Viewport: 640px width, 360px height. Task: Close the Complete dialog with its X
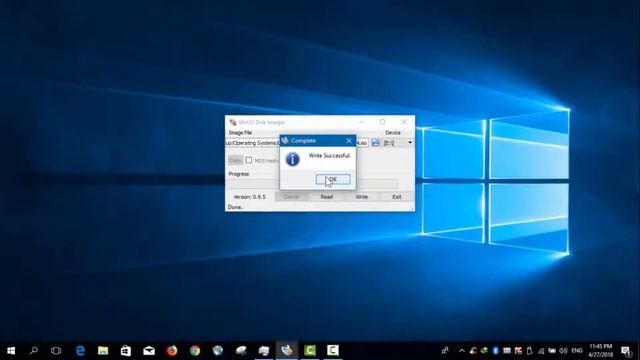349,141
